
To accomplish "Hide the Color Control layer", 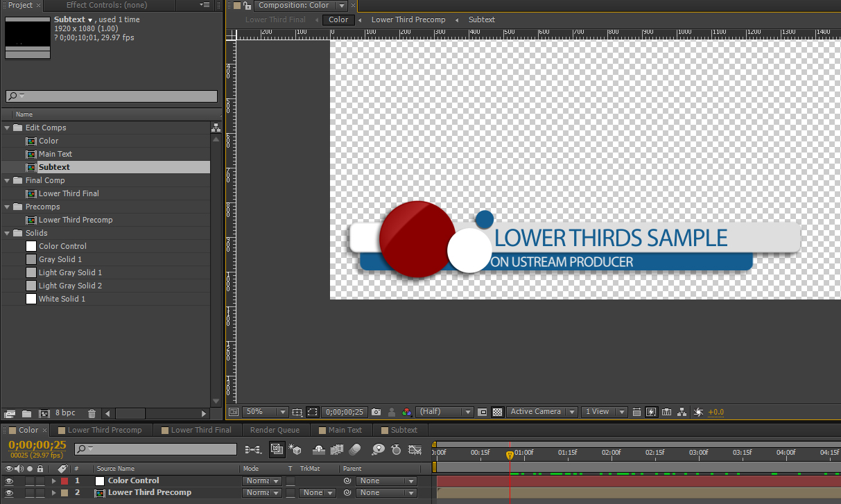I will 9,480.
